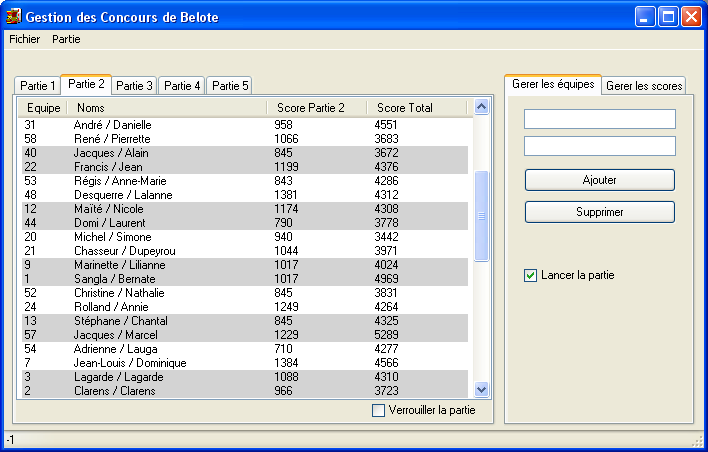
Task: Switch to the Partie 3 tab
Action: 134,86
